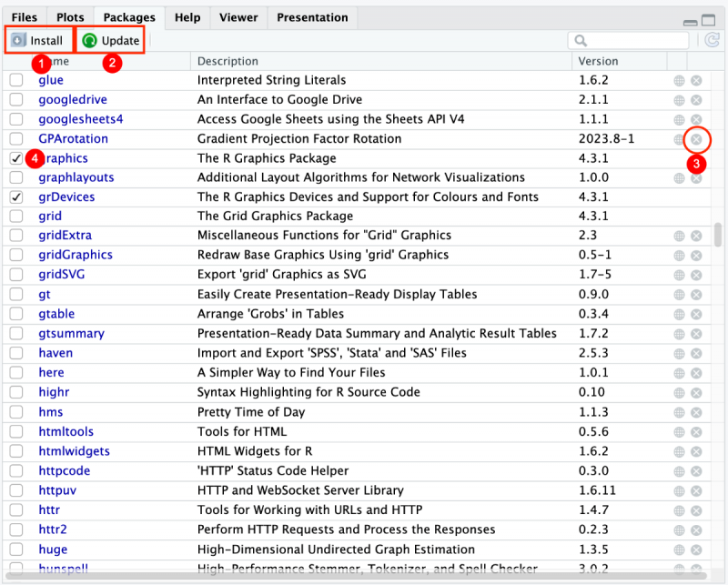The height and width of the screenshot is (585, 728).
Task: Remove highr package x icon
Action: 696,393
